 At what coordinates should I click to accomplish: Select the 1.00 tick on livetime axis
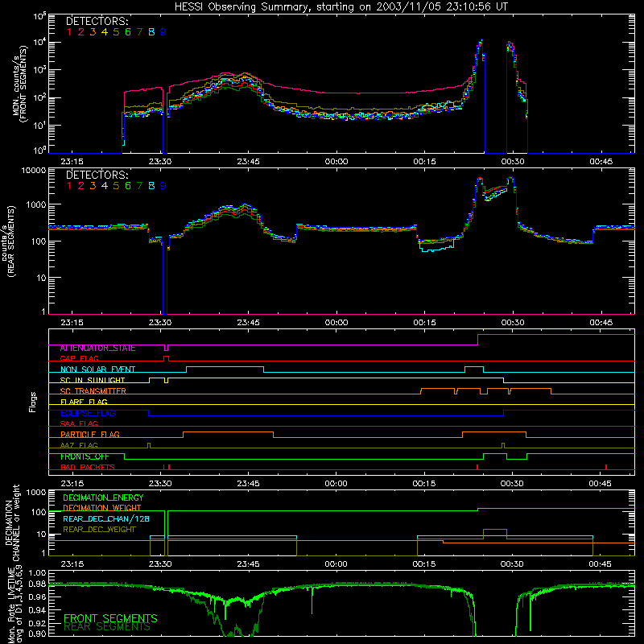[37, 573]
